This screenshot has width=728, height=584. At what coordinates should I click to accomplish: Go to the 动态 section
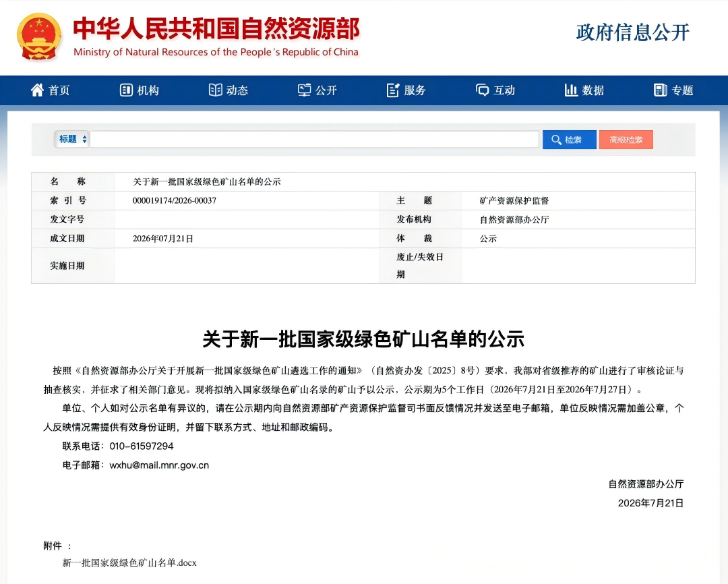coord(229,90)
